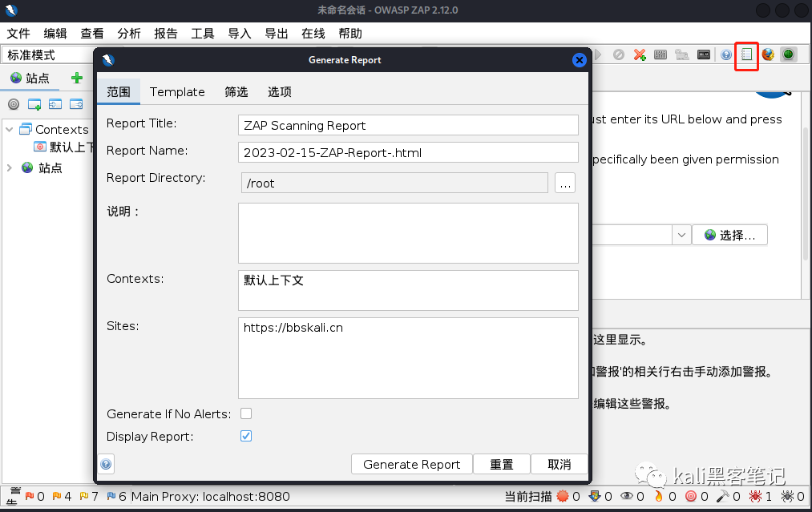Image resolution: width=812 pixels, height=512 pixels.
Task: Open the 帮助 menu
Action: coord(350,34)
